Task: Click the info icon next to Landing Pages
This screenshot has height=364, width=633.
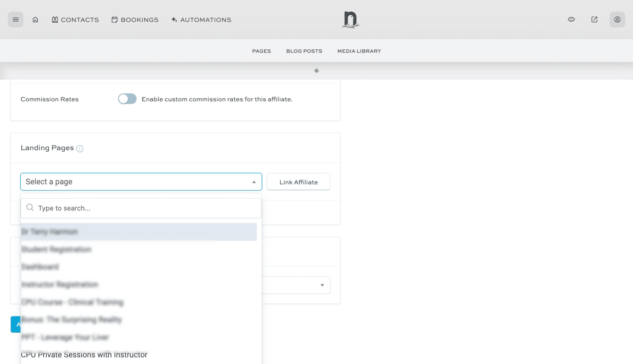Action: pos(80,149)
